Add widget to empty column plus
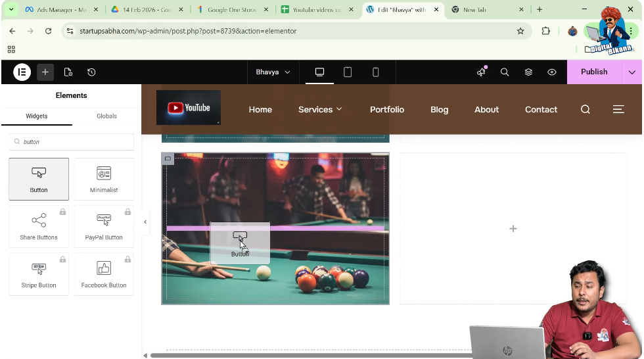This screenshot has height=359, width=644. pyautogui.click(x=513, y=228)
